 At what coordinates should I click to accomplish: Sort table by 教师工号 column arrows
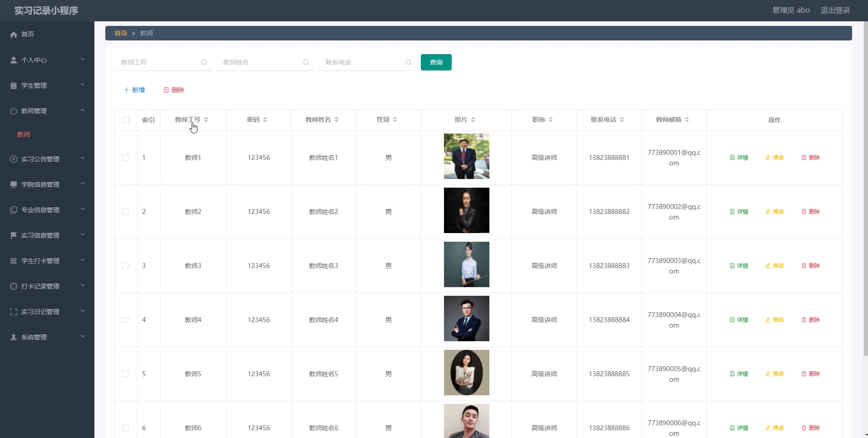(206, 119)
